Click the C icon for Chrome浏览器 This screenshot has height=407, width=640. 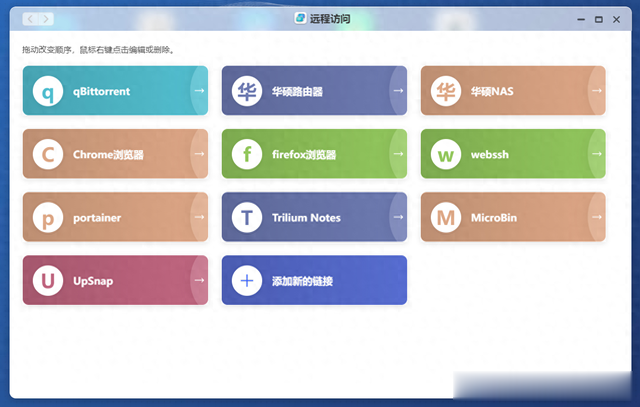(x=48, y=154)
